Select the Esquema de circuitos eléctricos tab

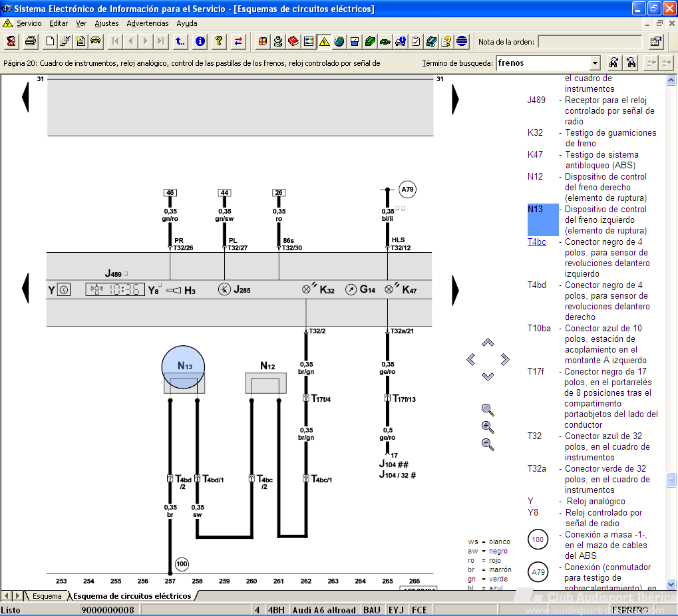point(132,596)
